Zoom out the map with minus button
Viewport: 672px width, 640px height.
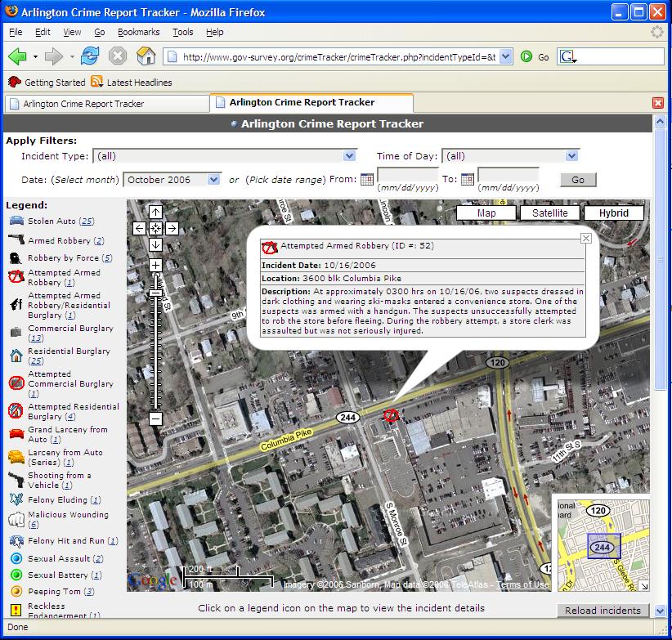155,418
